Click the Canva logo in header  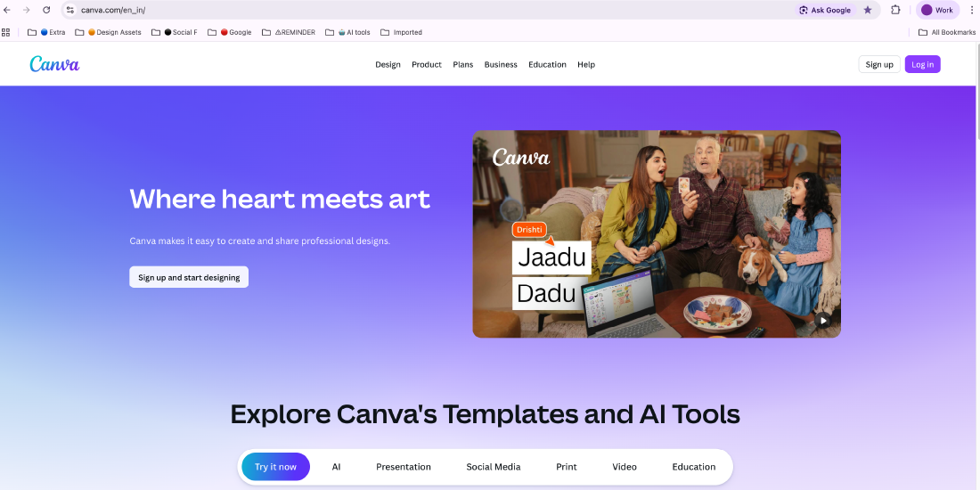pos(54,64)
